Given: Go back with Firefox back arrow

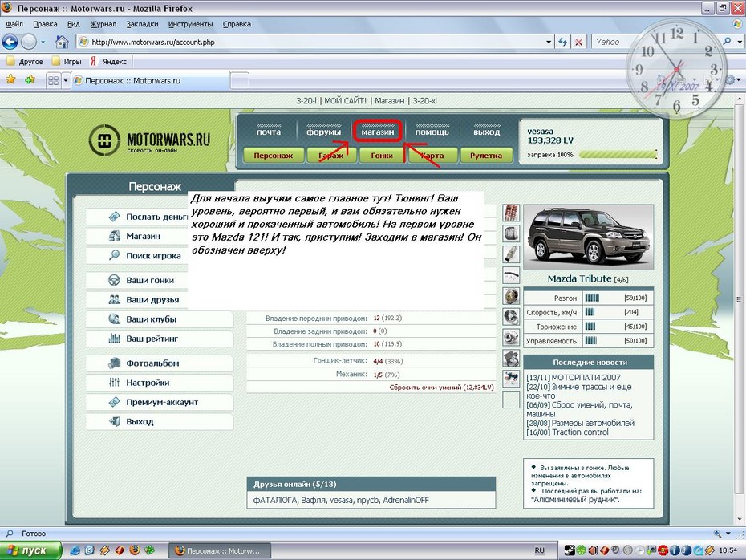Looking at the screenshot, I should 10,42.
